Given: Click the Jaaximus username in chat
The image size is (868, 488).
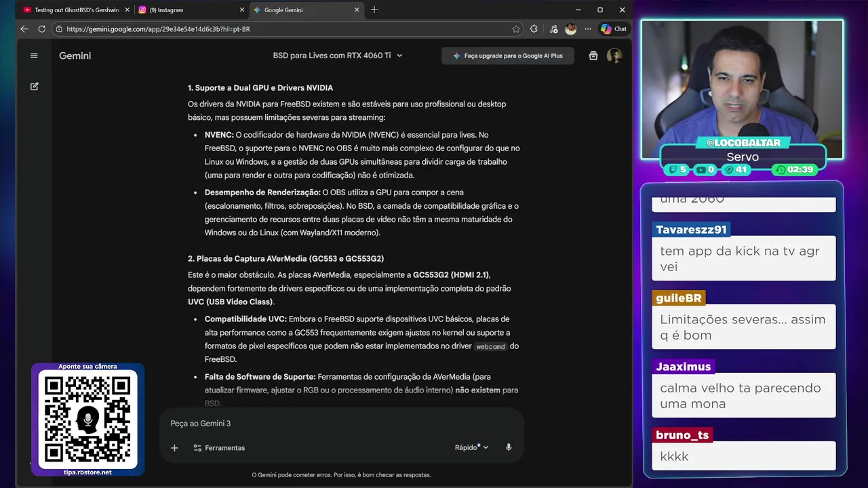Looking at the screenshot, I should pos(683,367).
